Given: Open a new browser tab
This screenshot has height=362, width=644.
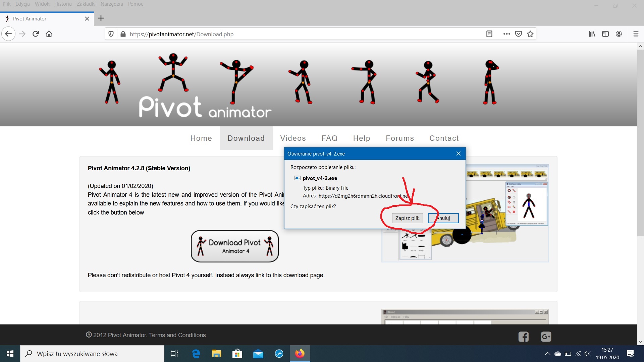Looking at the screenshot, I should click(x=101, y=18).
